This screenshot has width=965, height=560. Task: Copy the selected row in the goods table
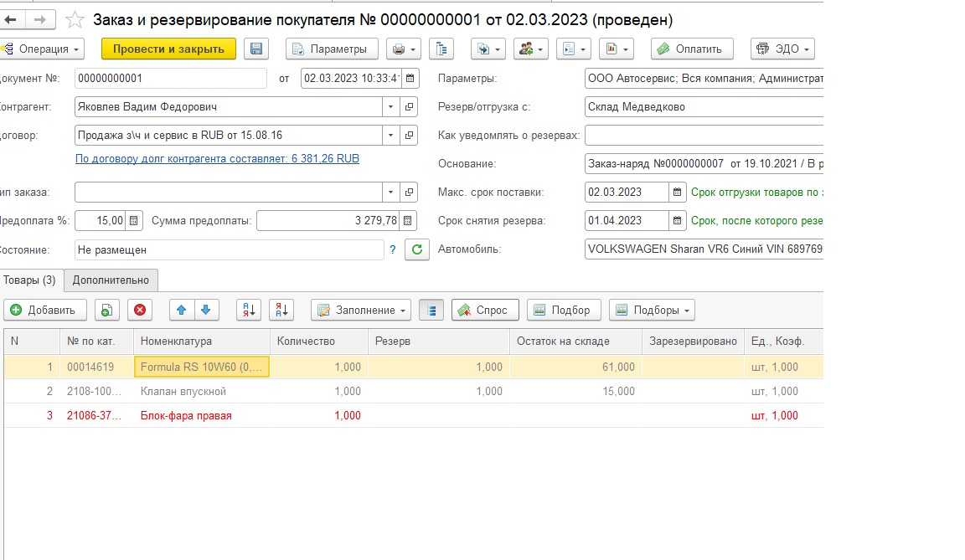(x=107, y=311)
